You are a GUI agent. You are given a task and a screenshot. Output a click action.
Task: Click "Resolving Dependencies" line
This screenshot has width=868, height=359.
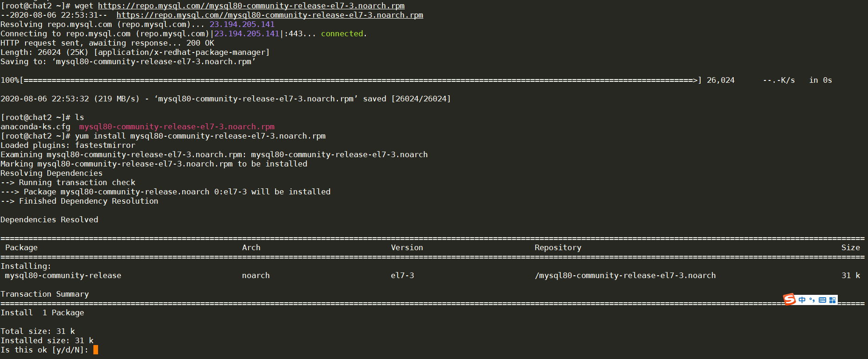click(x=52, y=173)
